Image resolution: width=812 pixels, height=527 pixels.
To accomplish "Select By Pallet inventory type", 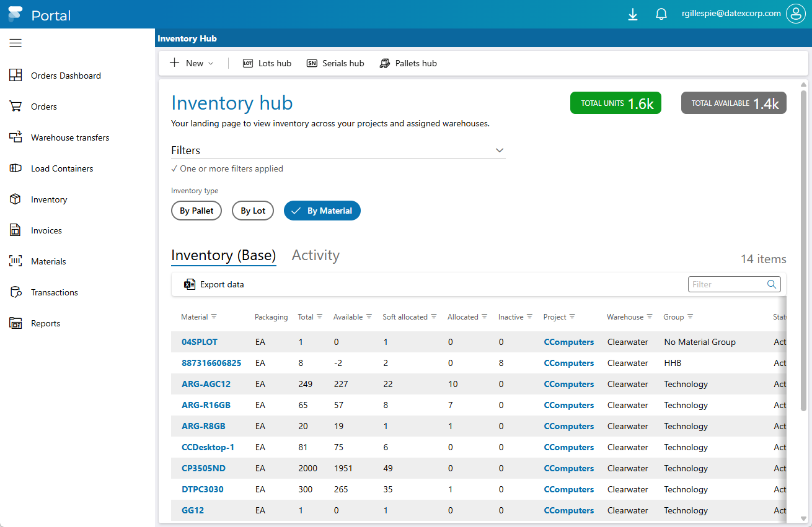I will [196, 211].
